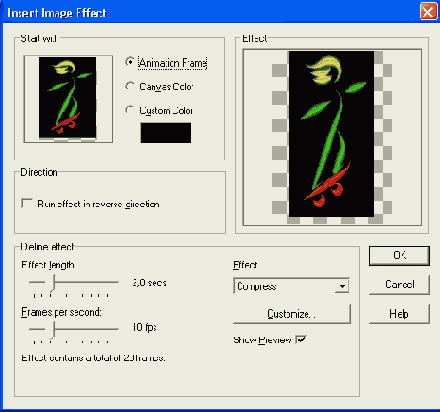The width and height of the screenshot is (440, 412).
Task: Confirm with the OK button
Action: click(x=399, y=256)
